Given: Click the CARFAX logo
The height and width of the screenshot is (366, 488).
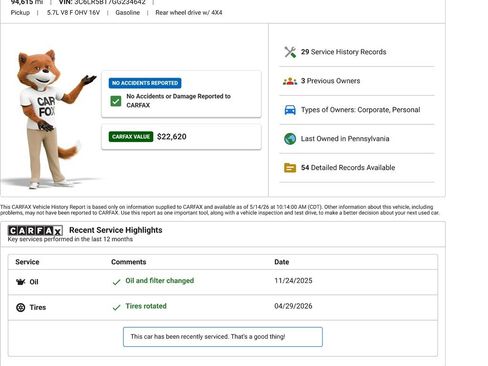Looking at the screenshot, I should coord(35,230).
